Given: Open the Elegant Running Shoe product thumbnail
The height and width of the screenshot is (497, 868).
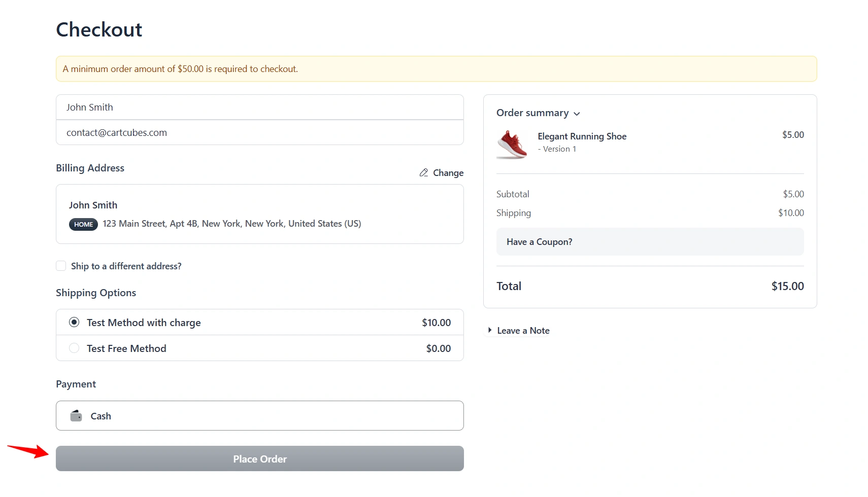Looking at the screenshot, I should point(512,145).
